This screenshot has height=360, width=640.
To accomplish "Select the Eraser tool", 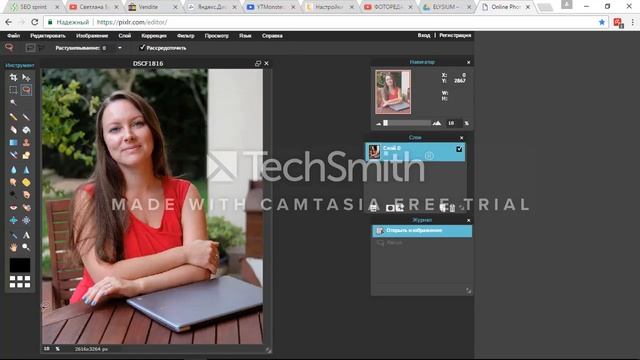I will (x=13, y=130).
